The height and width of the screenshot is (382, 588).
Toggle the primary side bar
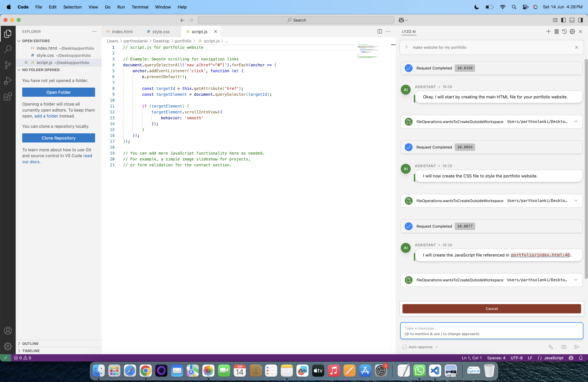tap(563, 20)
